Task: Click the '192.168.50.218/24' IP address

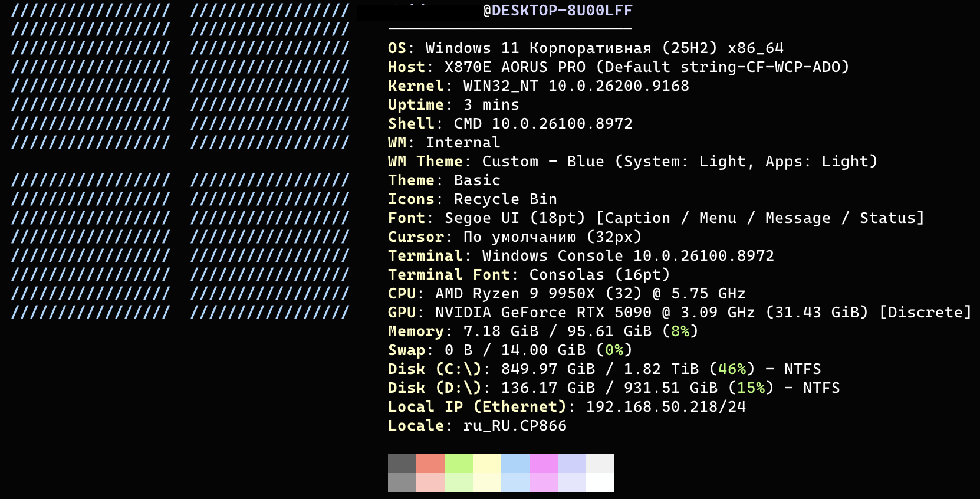Action: pos(666,407)
